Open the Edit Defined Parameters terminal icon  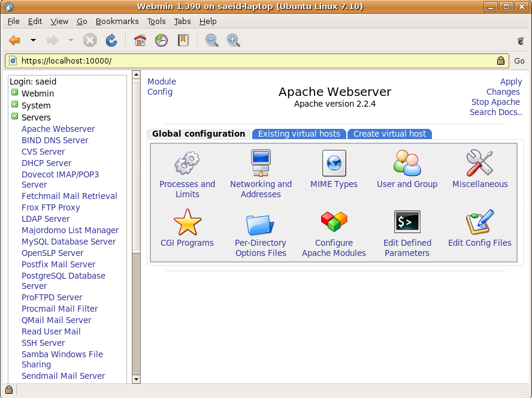407,222
